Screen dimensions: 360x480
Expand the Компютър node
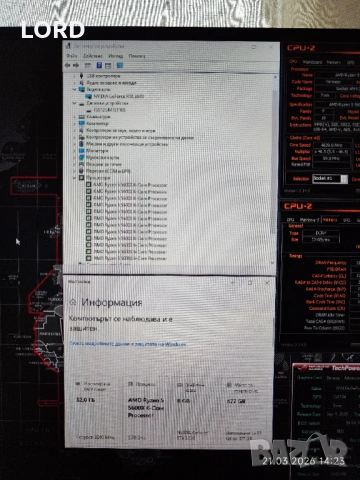[74, 123]
